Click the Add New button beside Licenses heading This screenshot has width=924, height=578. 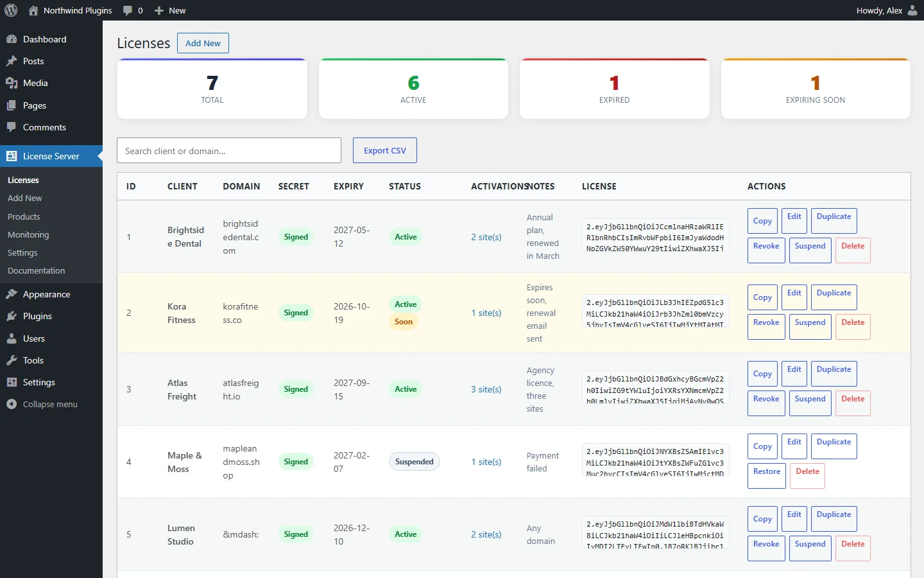coord(203,43)
